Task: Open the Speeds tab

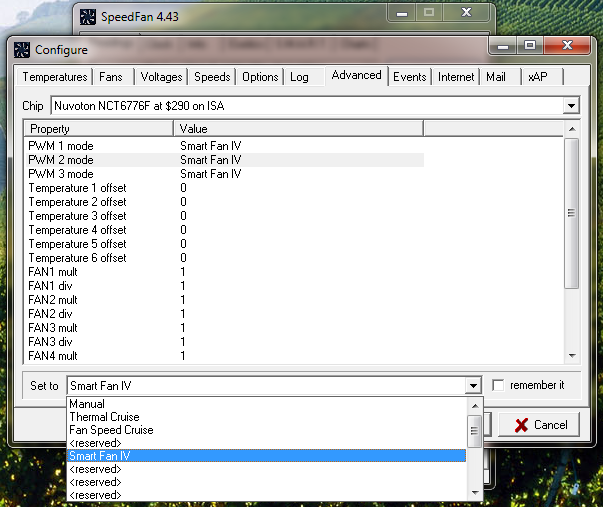Action: [212, 77]
